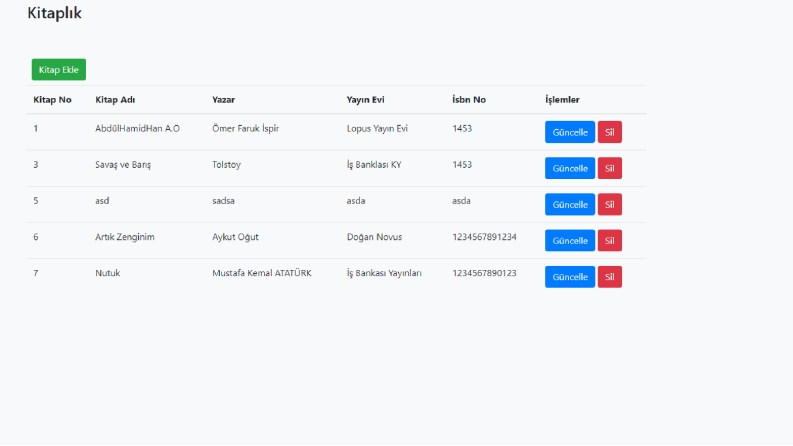This screenshot has height=446, width=793.
Task: Select the AbdülHamidHan A.O title cell
Action: (137, 128)
